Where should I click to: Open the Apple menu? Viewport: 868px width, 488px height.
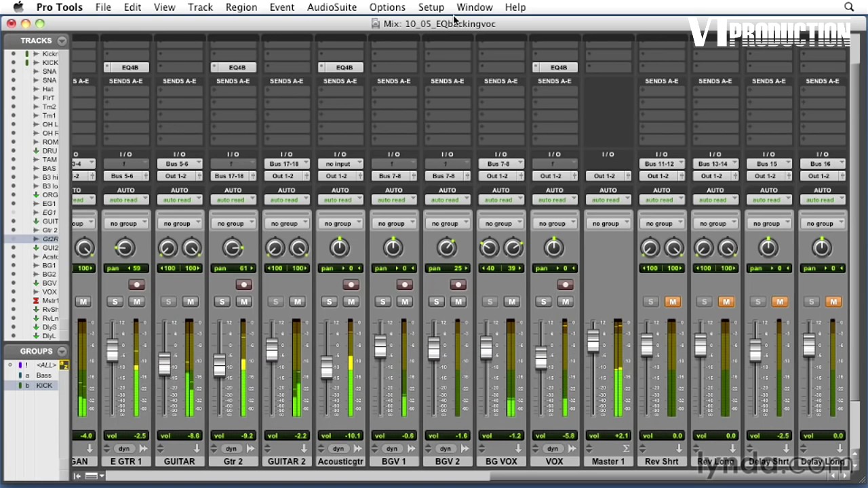(x=18, y=7)
